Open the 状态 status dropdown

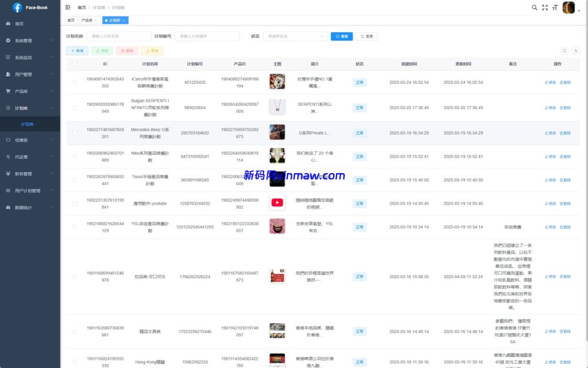pyautogui.click(x=295, y=36)
